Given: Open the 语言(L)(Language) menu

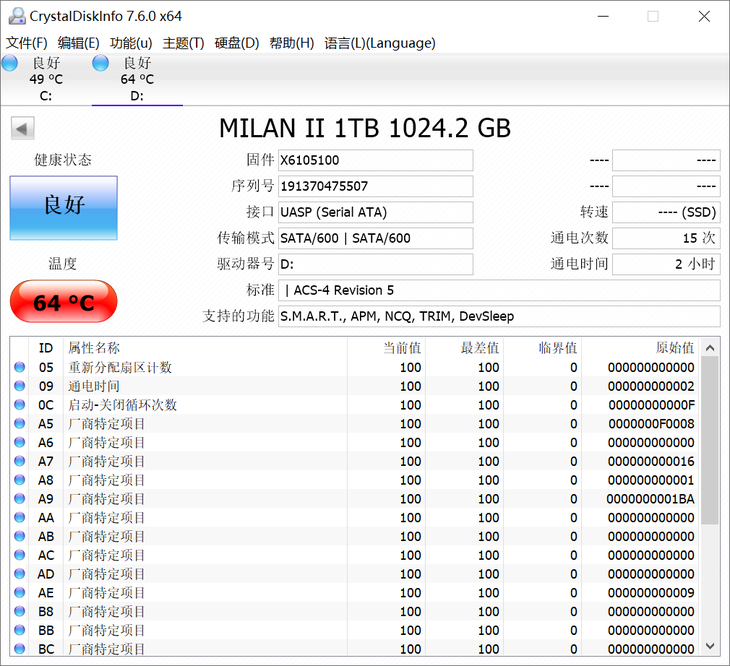Looking at the screenshot, I should 380,43.
